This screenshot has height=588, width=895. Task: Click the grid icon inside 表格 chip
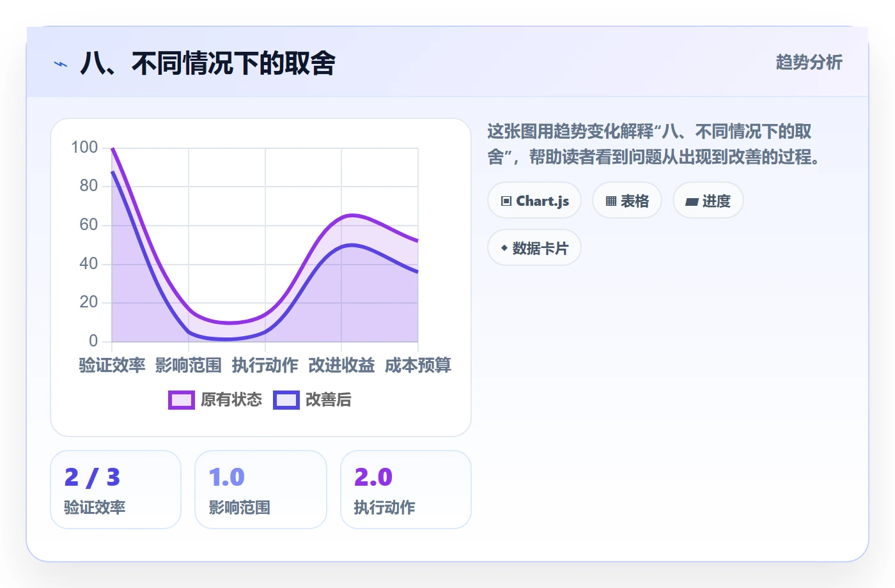(x=611, y=201)
